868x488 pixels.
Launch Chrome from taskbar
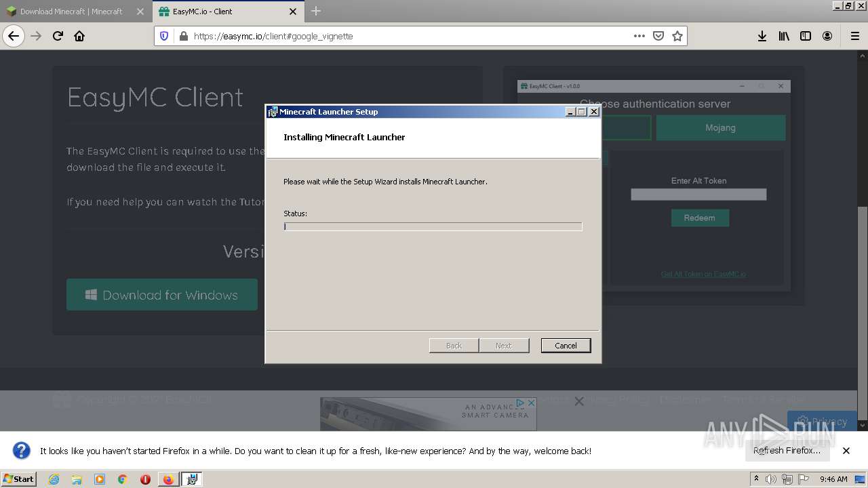[x=123, y=479]
